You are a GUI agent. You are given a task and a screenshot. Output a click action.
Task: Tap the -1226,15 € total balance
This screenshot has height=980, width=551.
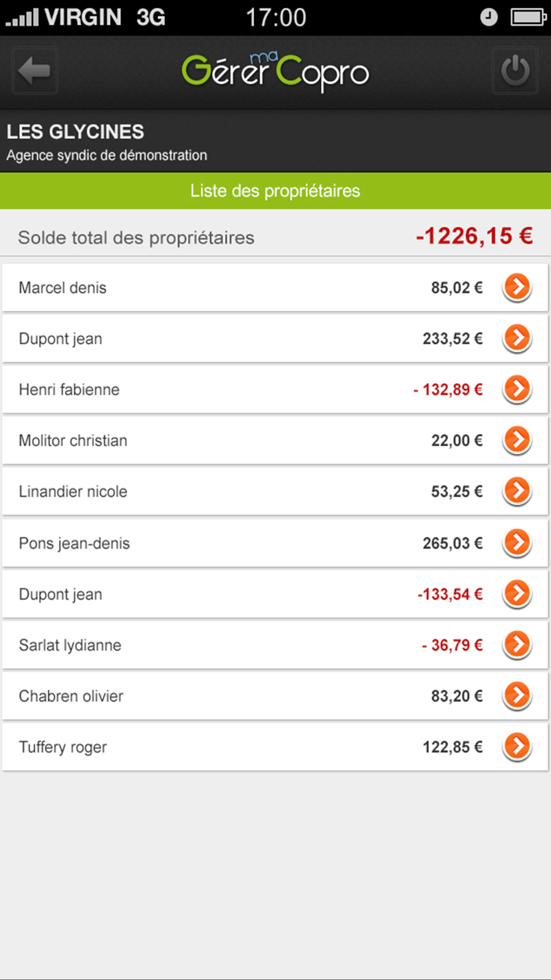(474, 236)
